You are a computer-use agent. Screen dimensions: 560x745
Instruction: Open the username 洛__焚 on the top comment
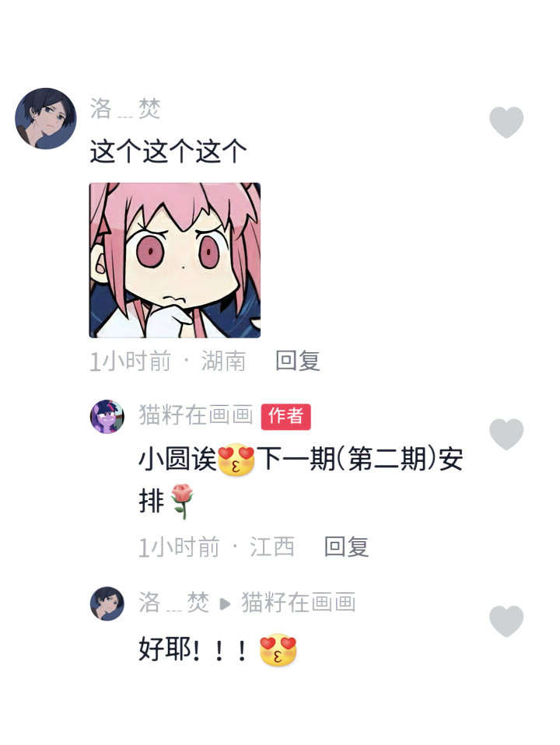tap(125, 109)
